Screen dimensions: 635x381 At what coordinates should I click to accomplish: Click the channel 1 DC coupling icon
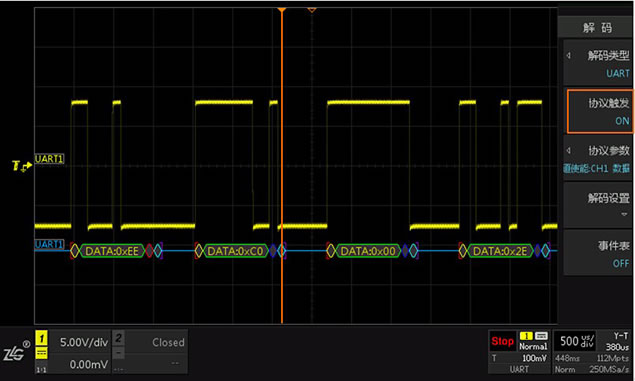(x=41, y=353)
